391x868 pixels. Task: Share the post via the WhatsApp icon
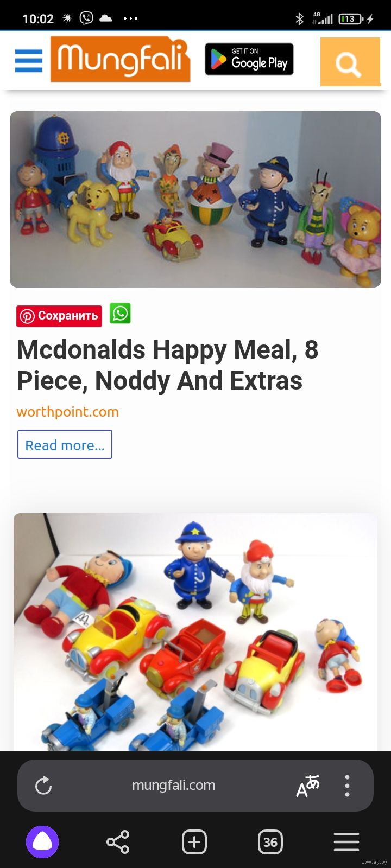pos(120,314)
